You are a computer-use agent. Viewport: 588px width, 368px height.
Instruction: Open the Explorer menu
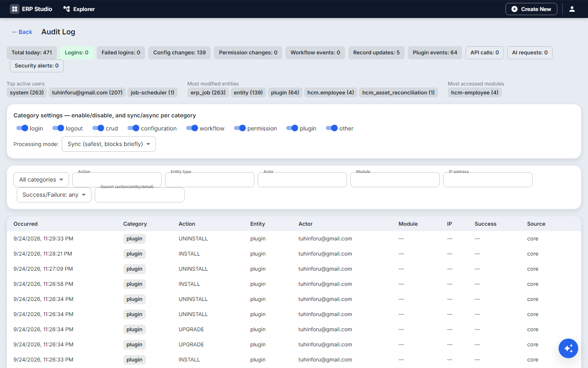tap(79, 9)
